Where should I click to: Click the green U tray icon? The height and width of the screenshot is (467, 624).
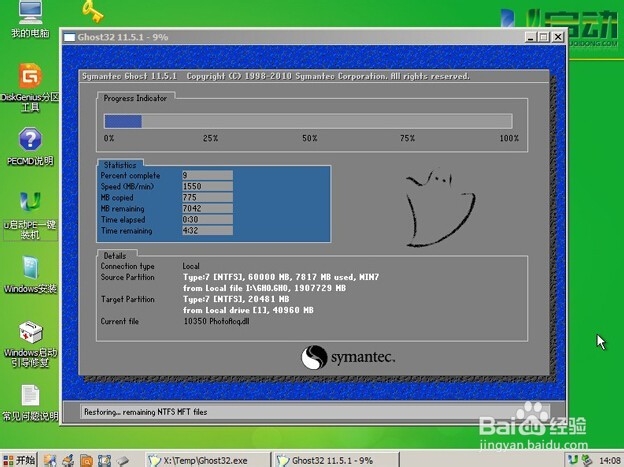click(x=572, y=460)
